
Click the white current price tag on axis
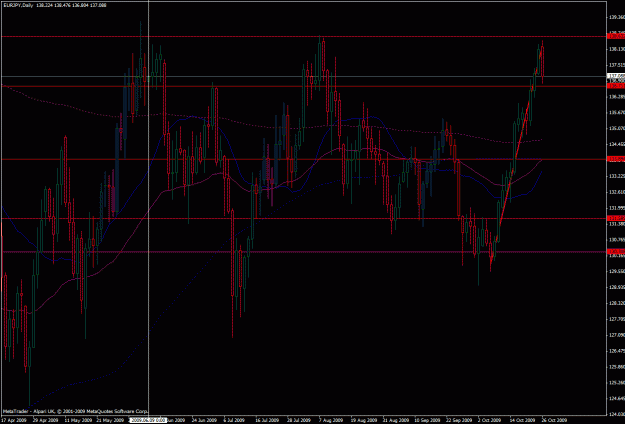click(x=616, y=76)
